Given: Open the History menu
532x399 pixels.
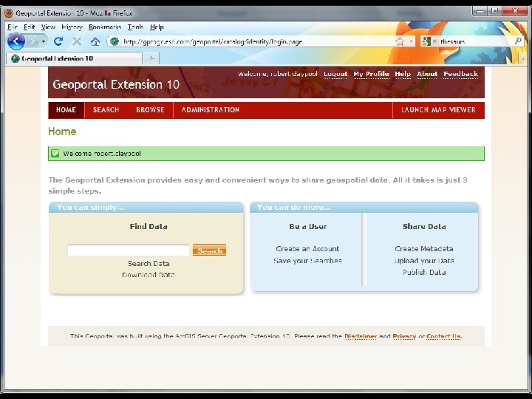Looking at the screenshot, I should 72,27.
